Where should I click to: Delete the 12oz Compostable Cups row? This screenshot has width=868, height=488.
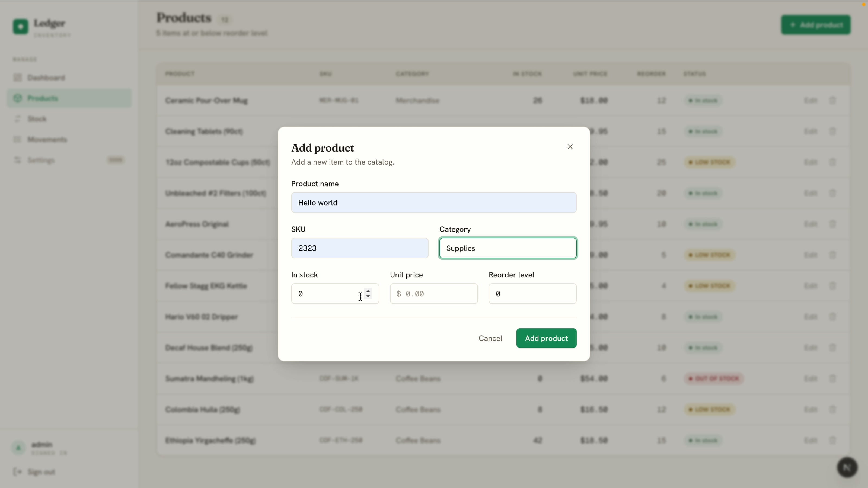tap(832, 162)
